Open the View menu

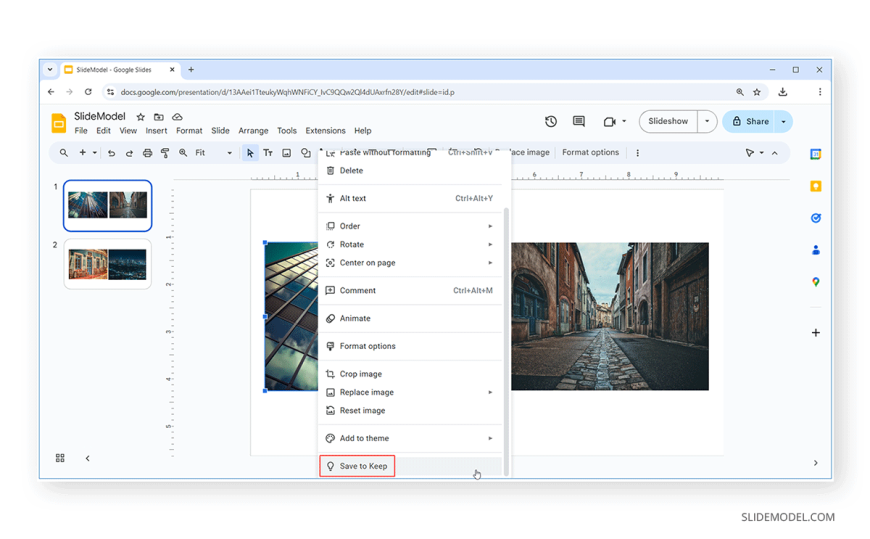pyautogui.click(x=128, y=130)
